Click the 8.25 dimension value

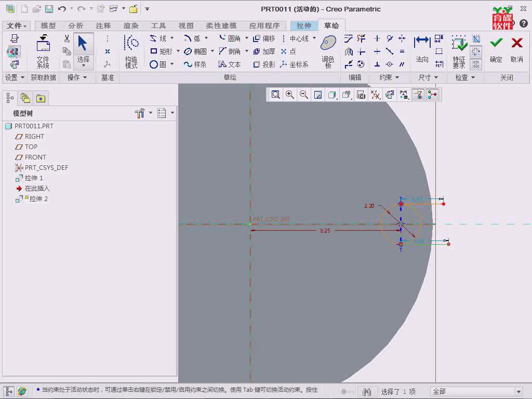[x=325, y=231]
